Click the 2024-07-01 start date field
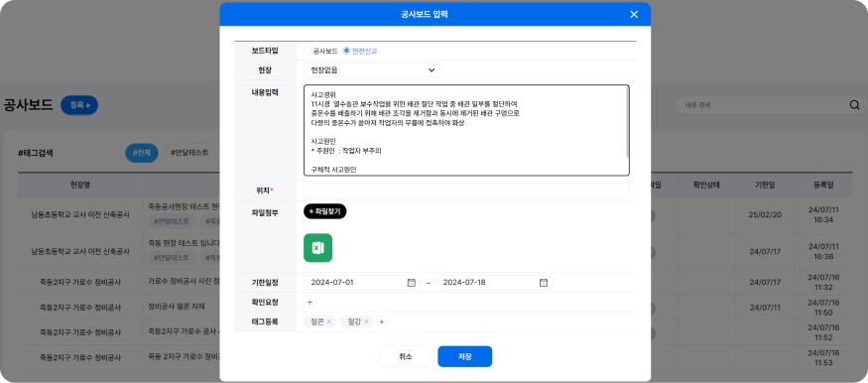 click(x=362, y=282)
